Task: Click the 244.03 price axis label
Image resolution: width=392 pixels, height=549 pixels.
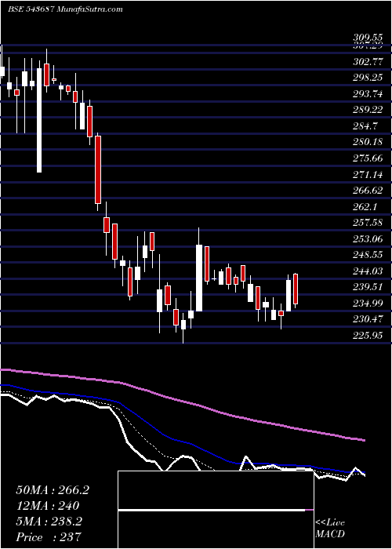Action: [368, 271]
